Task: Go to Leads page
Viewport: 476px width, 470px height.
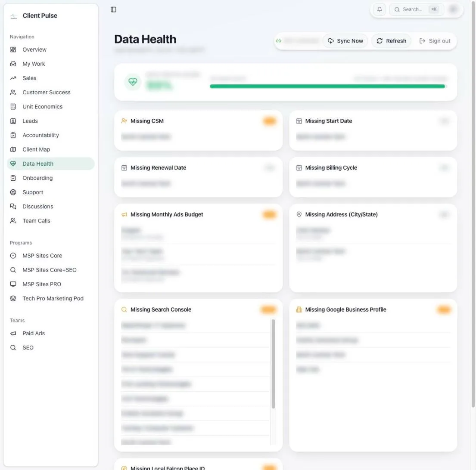Action: click(51, 121)
